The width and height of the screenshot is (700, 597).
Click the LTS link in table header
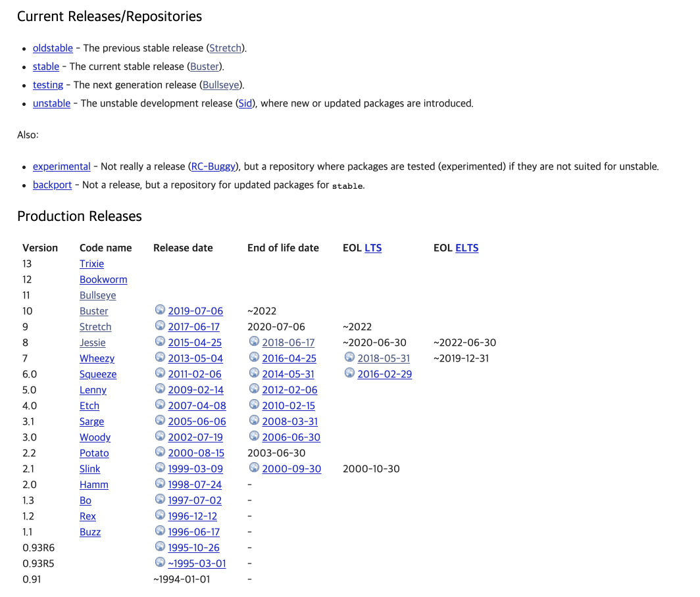tap(373, 248)
